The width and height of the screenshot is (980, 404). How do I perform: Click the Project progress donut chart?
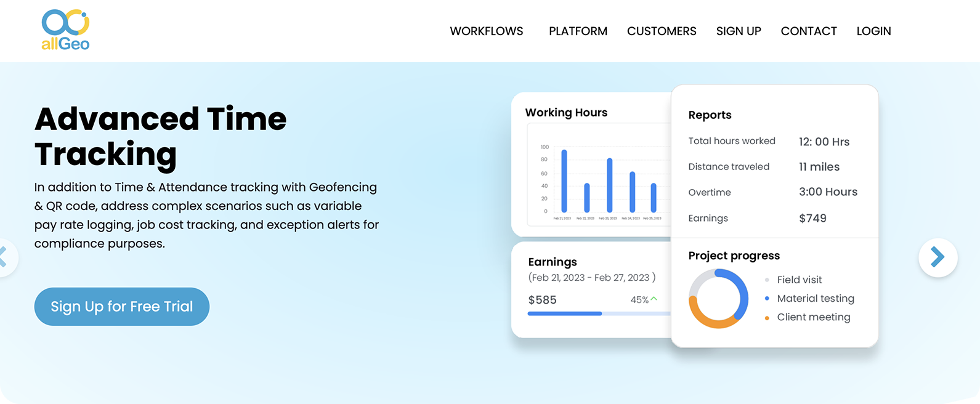click(x=718, y=299)
